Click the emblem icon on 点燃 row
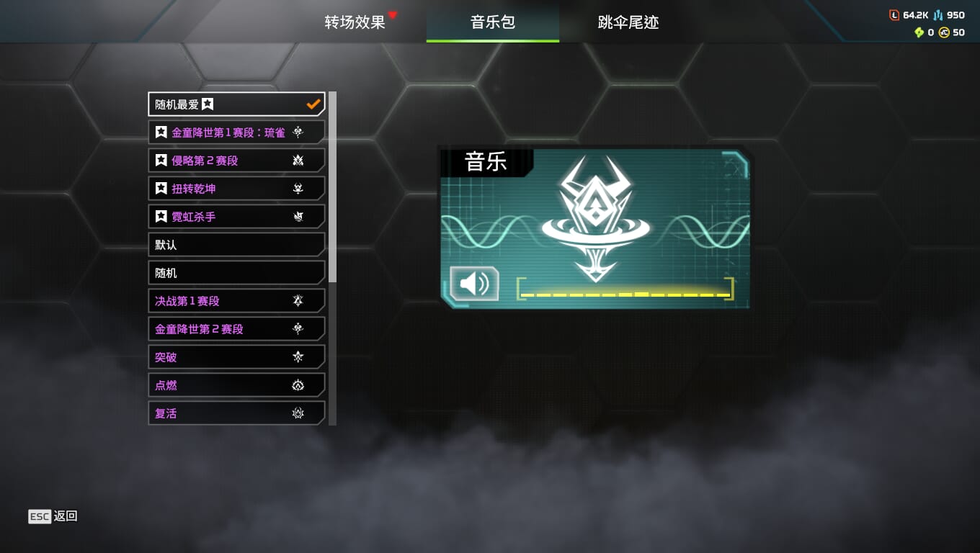The image size is (980, 553). (x=298, y=385)
